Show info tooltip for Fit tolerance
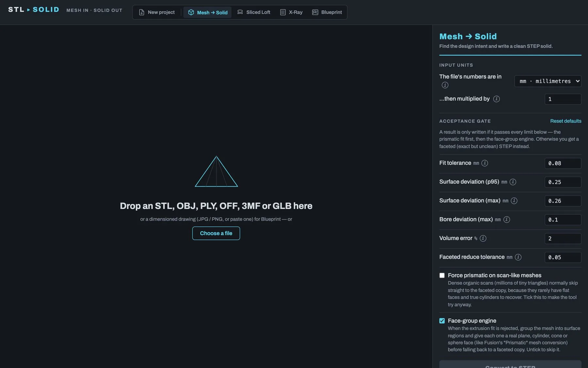 (x=485, y=163)
